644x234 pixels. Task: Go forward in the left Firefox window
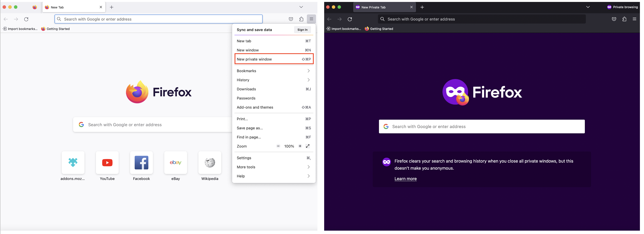coord(16,19)
